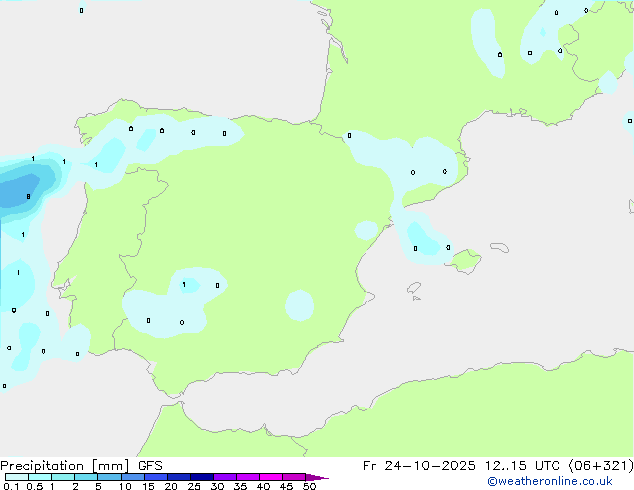
Task: Pick the 0.1–0.5 mm palest legend swatch
Action: coord(17,477)
